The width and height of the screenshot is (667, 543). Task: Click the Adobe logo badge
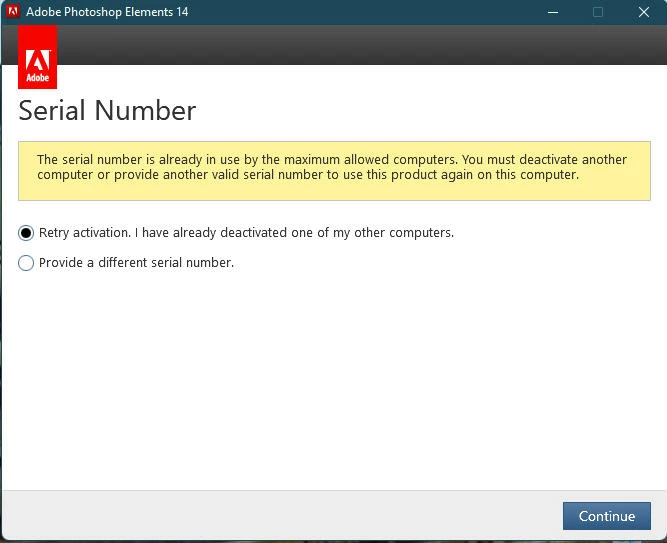37,57
